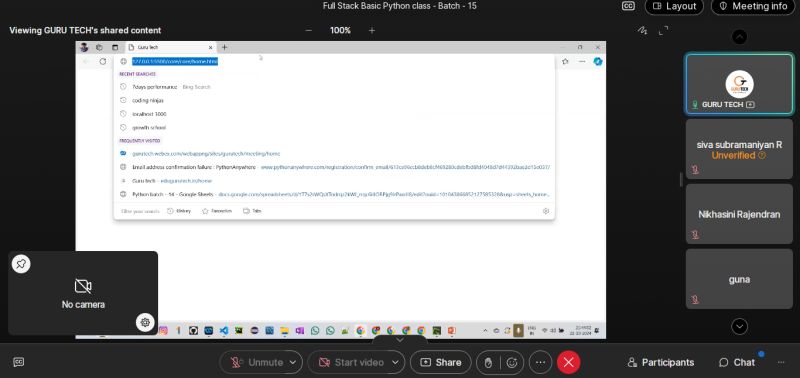Open Guru tech edugurutech.in suggestion
The height and width of the screenshot is (378, 800).
334,181
